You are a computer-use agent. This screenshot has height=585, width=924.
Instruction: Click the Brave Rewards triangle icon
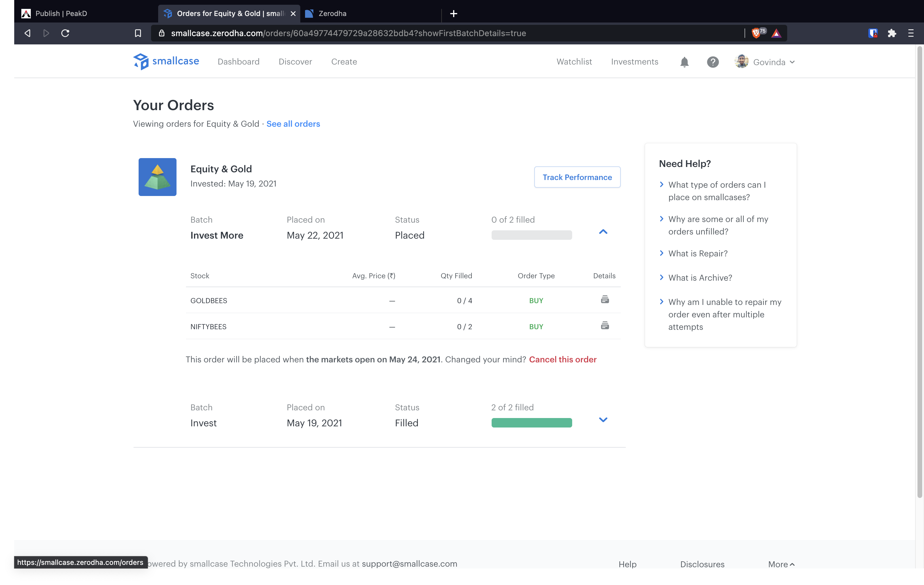[x=776, y=33]
